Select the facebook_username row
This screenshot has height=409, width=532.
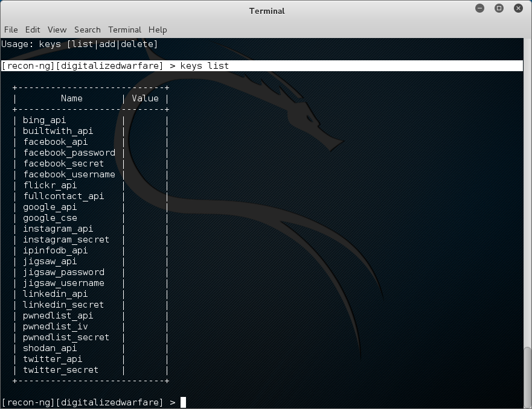pos(91,174)
